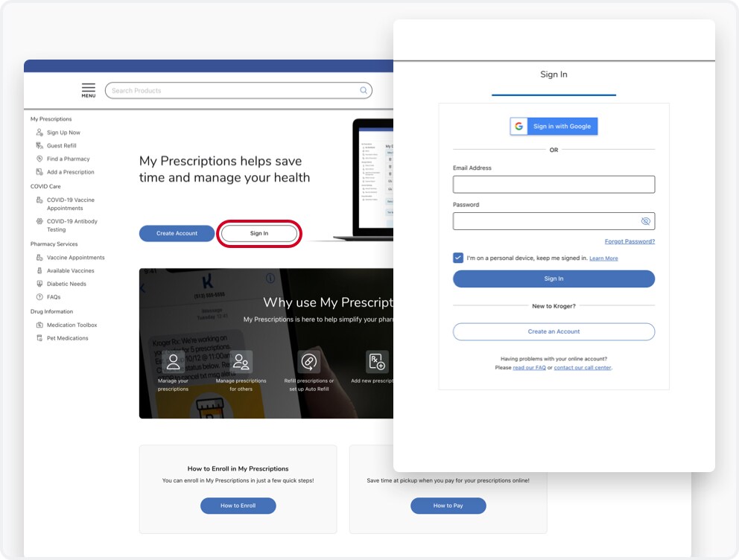Open the Sign In tab header

554,74
